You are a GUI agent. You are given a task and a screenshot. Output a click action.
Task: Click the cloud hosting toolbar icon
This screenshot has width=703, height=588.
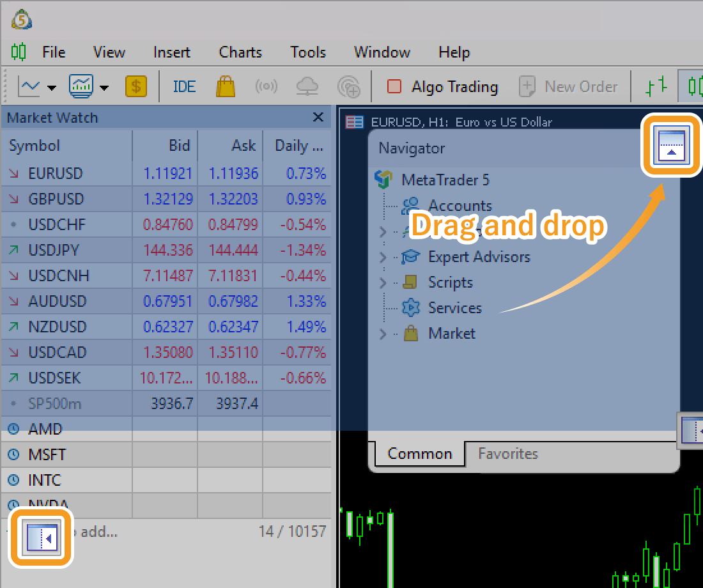tap(307, 86)
